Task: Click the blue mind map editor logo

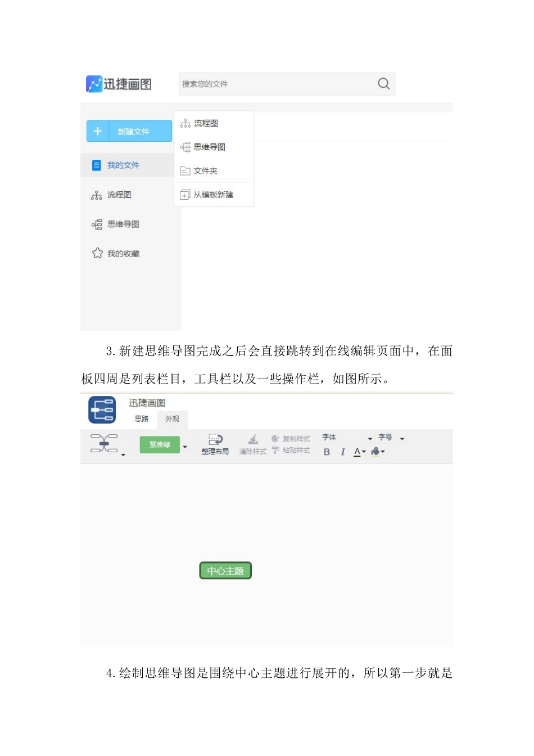Action: (102, 409)
